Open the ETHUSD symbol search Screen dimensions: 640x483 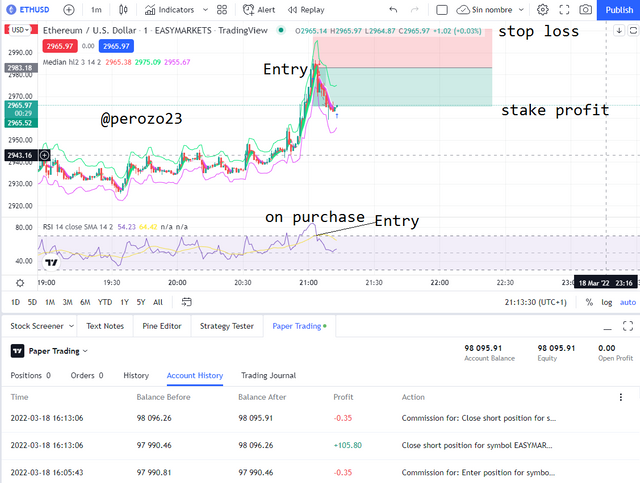point(29,9)
